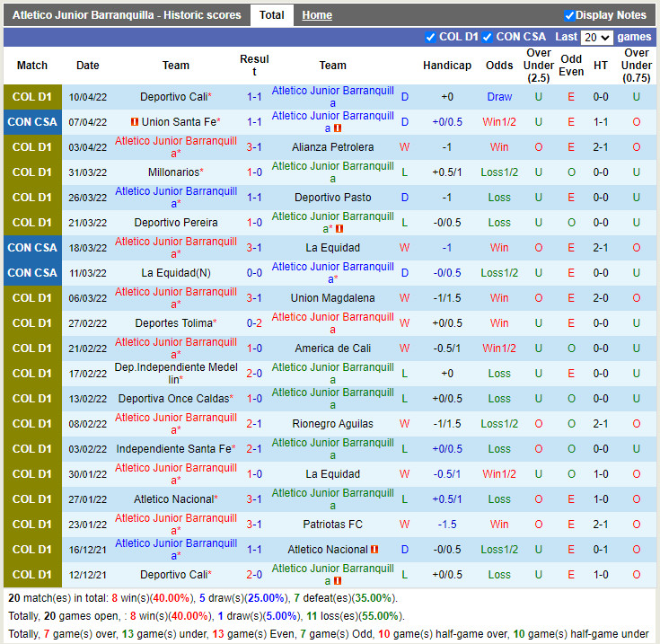
Task: Open the Last games count dropdown
Action: point(596,38)
